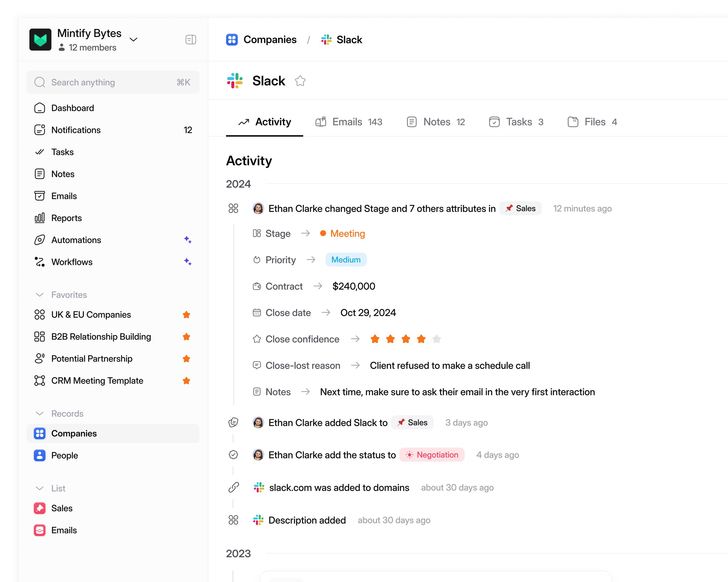728x582 pixels.
Task: Click the $240,000 contract value
Action: (354, 286)
